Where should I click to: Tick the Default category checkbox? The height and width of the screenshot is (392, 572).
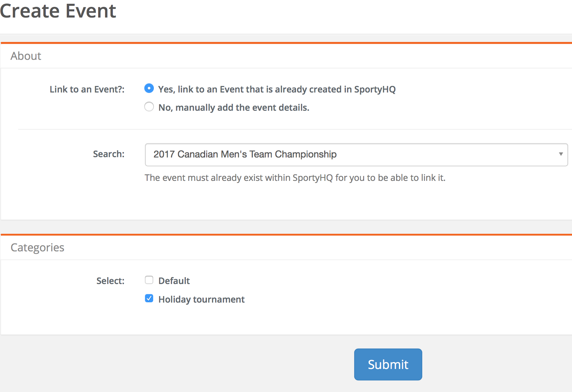149,280
